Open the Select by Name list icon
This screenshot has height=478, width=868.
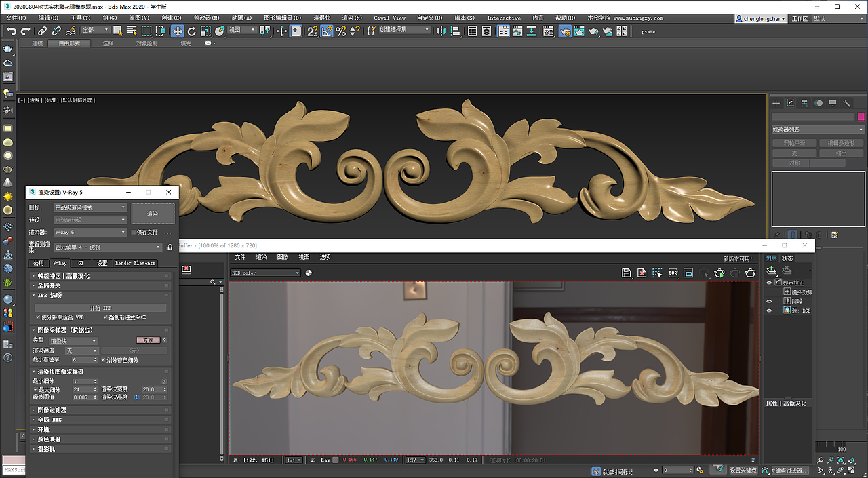(x=132, y=31)
